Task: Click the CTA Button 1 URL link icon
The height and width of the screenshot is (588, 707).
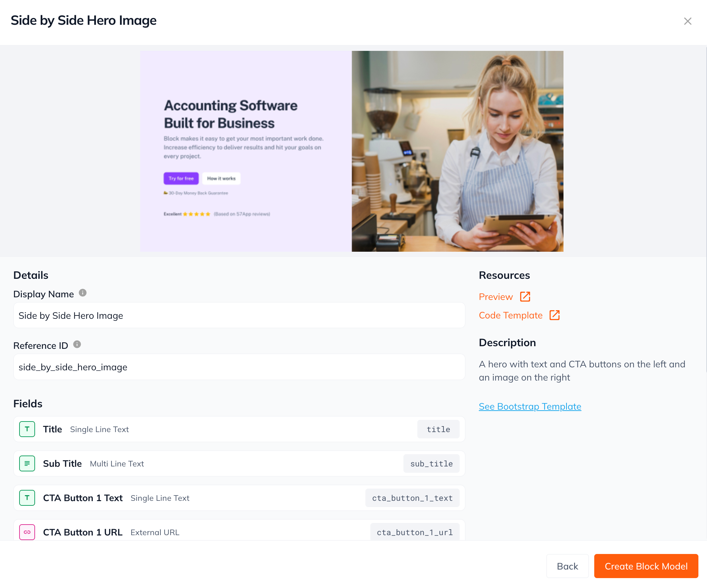Action: [x=27, y=532]
